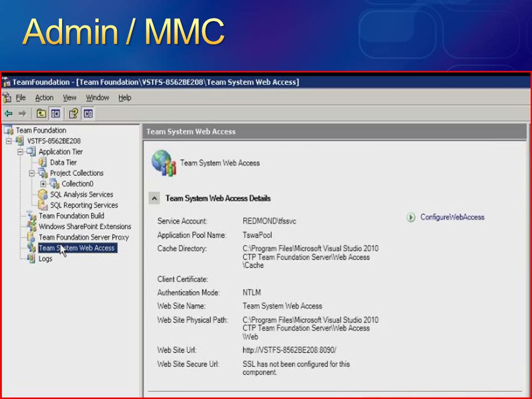This screenshot has height=399, width=532.
Task: Click the Collection0 node icon
Action: pos(54,183)
